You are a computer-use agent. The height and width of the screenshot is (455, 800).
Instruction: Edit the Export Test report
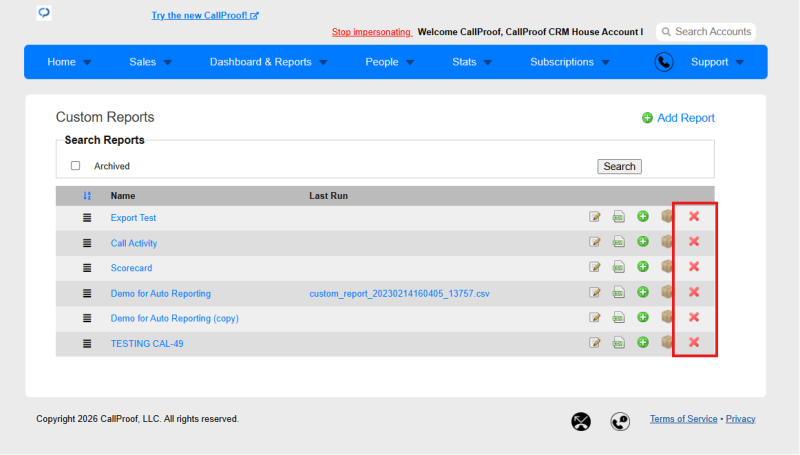(x=594, y=217)
